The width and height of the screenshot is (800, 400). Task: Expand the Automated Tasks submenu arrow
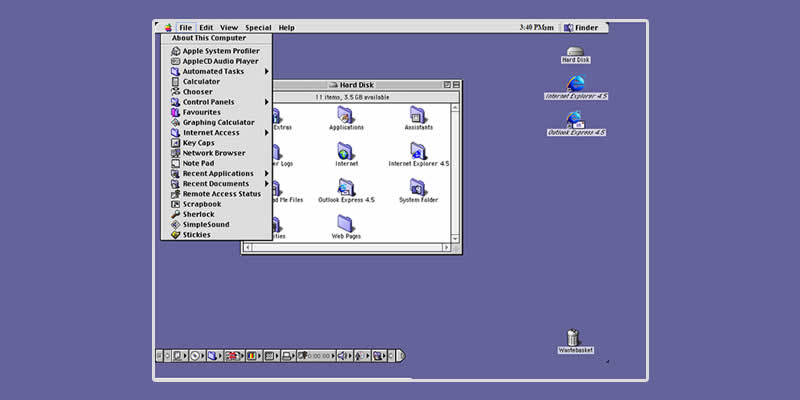266,71
